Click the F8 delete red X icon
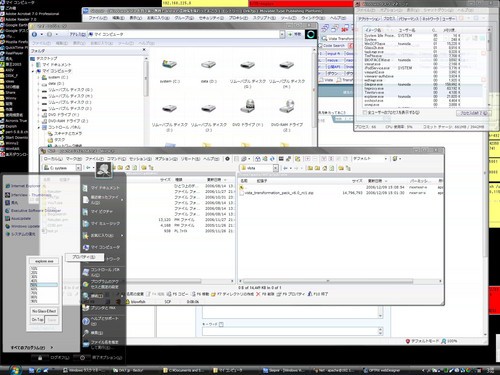500x375 pixels. click(258, 294)
